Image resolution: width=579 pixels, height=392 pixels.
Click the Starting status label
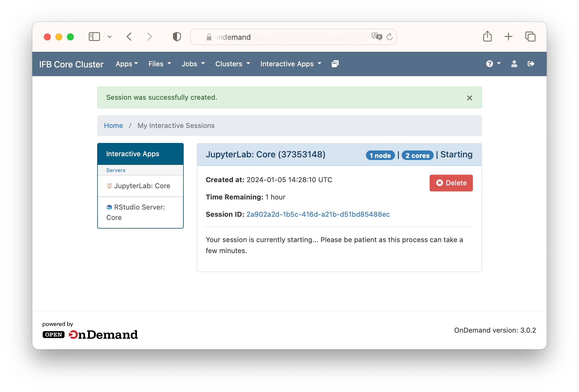click(x=456, y=154)
